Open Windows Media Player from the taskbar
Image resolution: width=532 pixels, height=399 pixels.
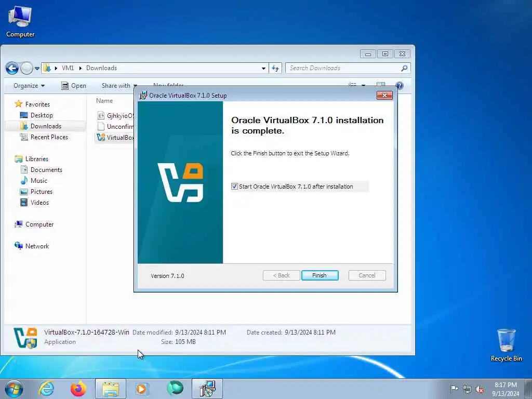[141, 389]
